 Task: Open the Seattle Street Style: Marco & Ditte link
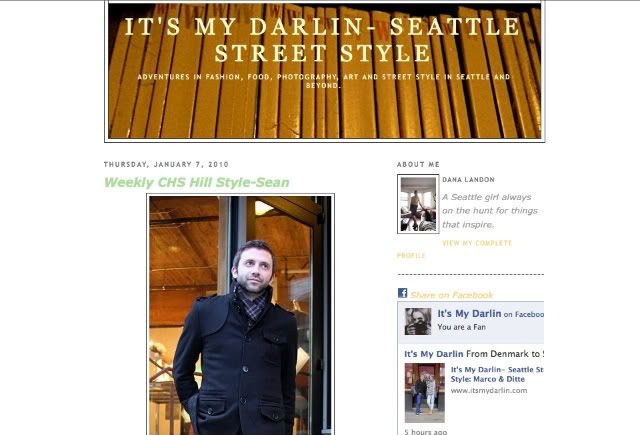pos(497,374)
